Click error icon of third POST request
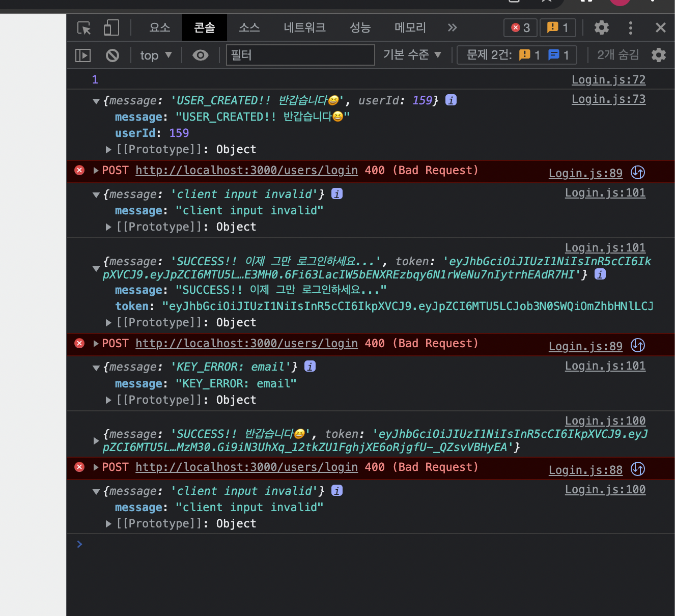Viewport: 675px width, 616px height. pos(79,467)
